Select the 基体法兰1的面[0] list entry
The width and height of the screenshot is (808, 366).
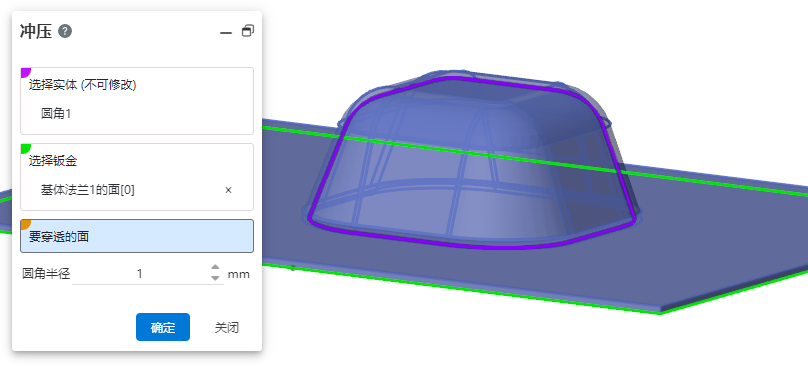pyautogui.click(x=88, y=190)
